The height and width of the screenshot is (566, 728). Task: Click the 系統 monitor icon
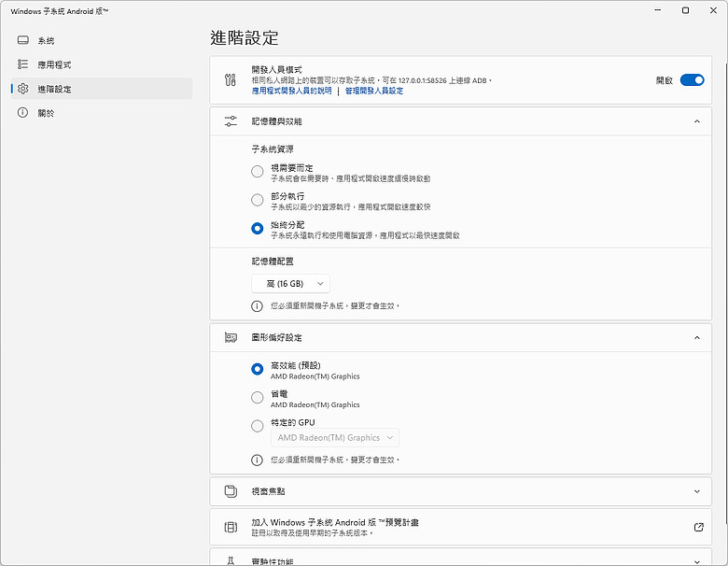(x=22, y=40)
